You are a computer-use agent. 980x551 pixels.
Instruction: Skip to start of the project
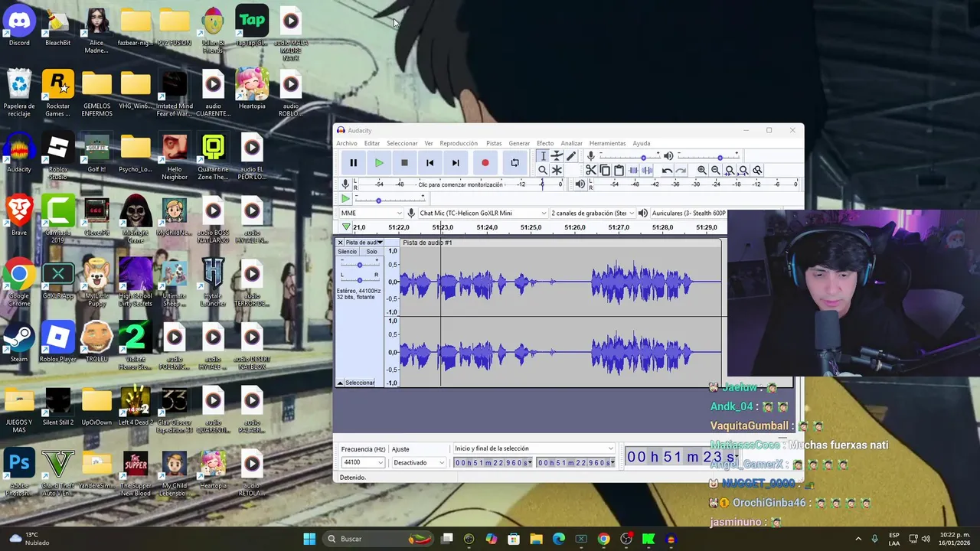(x=430, y=162)
